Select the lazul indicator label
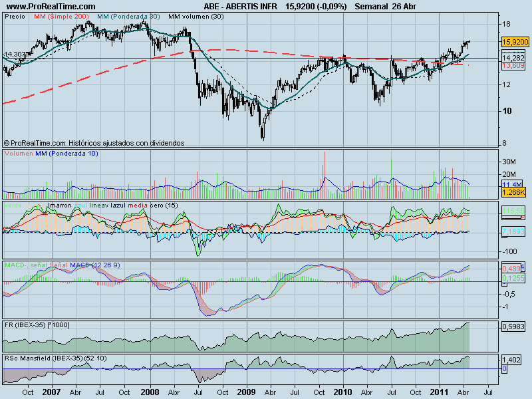Image resolution: width=532 pixels, height=399 pixels. pyautogui.click(x=118, y=205)
